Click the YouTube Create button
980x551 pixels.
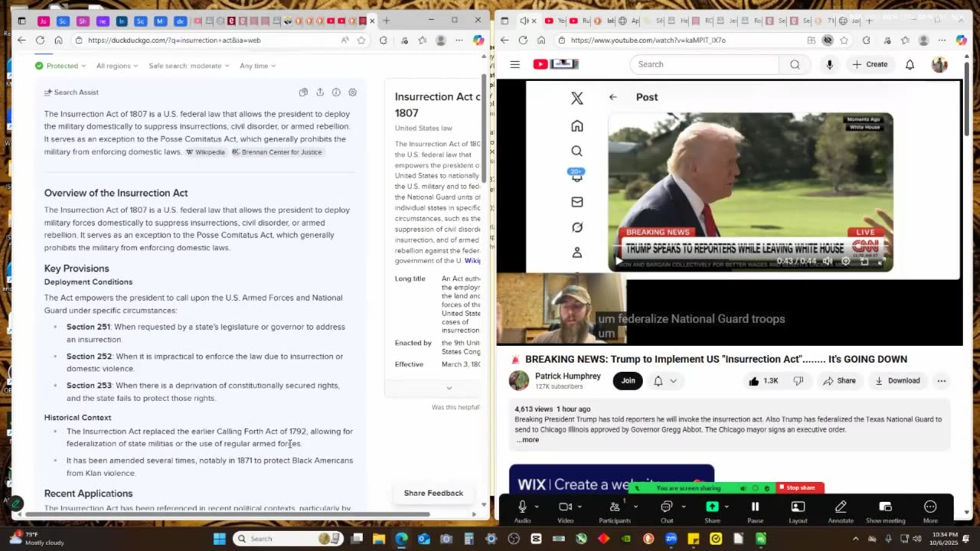[x=870, y=64]
